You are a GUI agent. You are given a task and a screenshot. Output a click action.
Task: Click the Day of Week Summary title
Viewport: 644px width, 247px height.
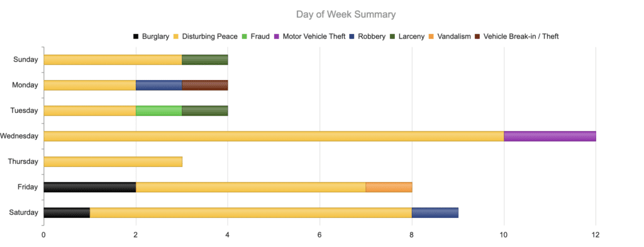346,14
